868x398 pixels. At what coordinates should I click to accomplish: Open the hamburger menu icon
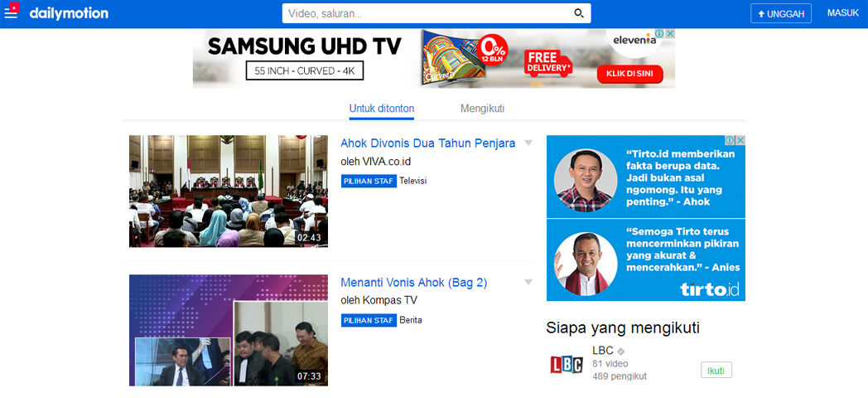tap(11, 12)
